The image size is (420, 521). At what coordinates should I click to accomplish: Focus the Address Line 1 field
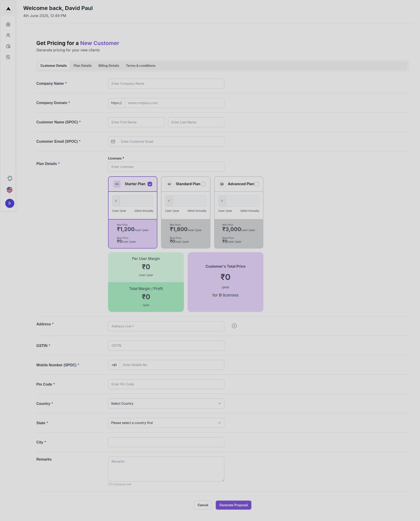(166, 326)
